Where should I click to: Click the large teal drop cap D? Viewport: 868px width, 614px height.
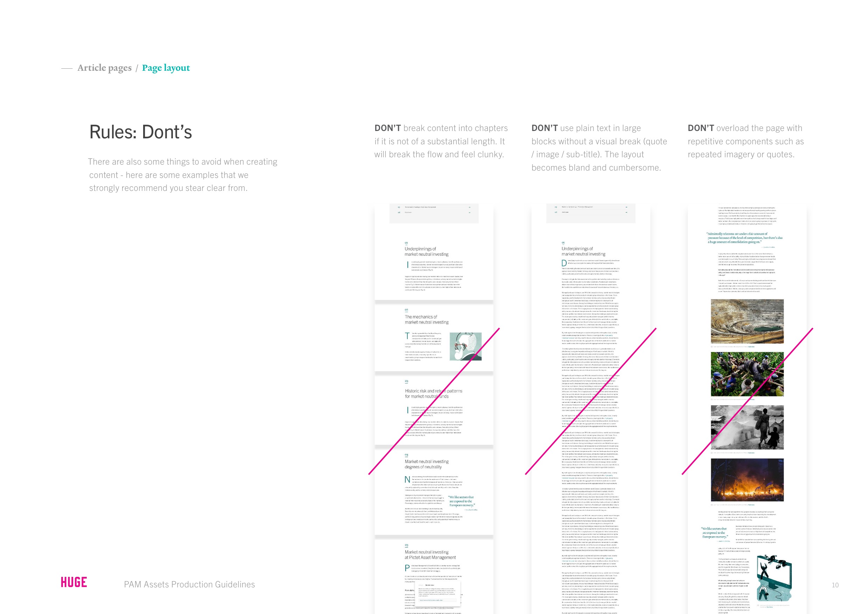[x=564, y=263]
